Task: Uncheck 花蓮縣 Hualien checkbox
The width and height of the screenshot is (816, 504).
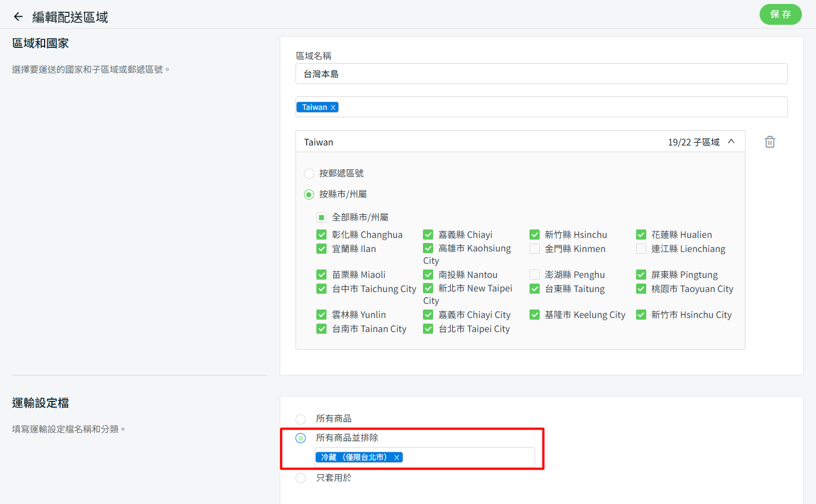Action: [641, 235]
